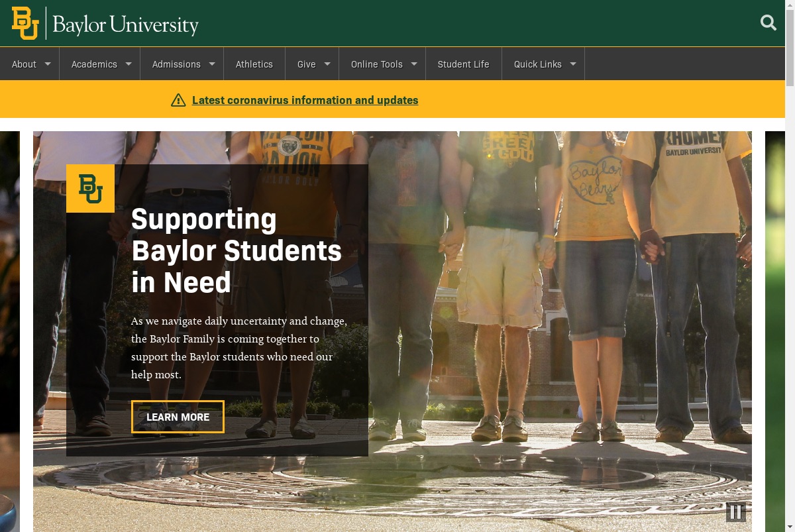This screenshot has height=532, width=795.
Task: Click the Supporting Baylor Students in Need heading
Action: [x=237, y=250]
